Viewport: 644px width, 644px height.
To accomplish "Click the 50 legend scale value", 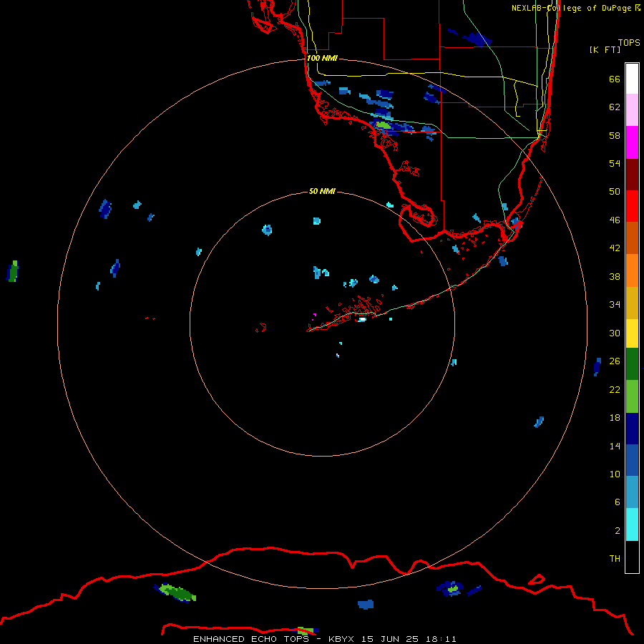I will (615, 191).
